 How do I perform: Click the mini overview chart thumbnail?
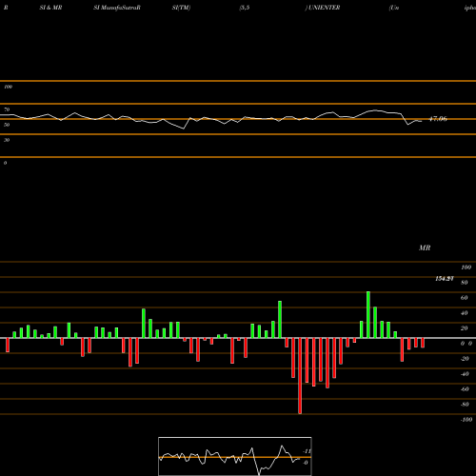click(235, 456)
